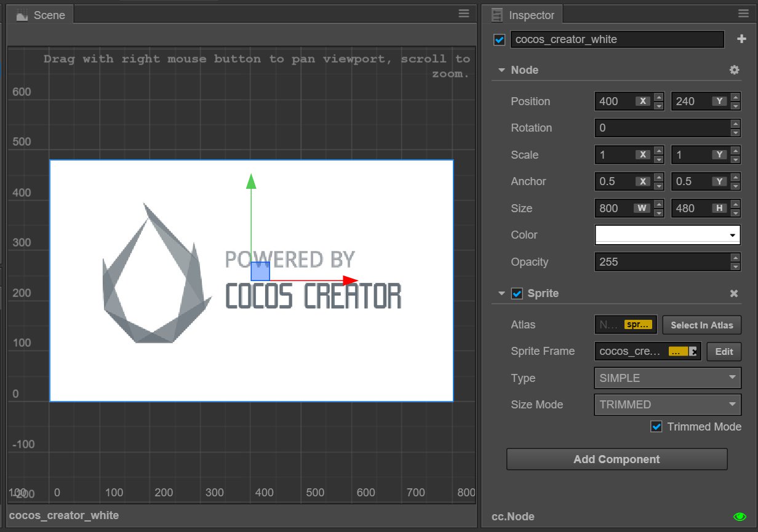Increase Anchor X with the up stepper
The width and height of the screenshot is (758, 532).
[659, 177]
